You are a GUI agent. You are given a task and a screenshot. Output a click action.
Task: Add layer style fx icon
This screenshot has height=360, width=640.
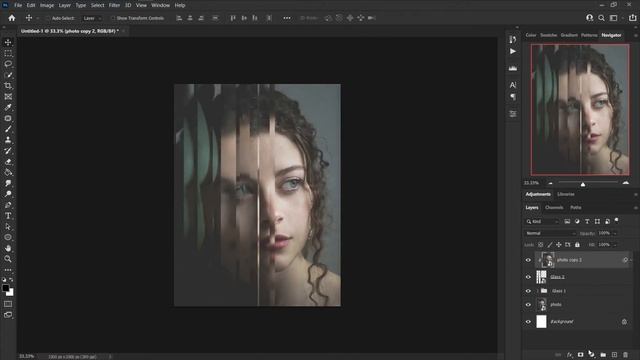click(570, 355)
